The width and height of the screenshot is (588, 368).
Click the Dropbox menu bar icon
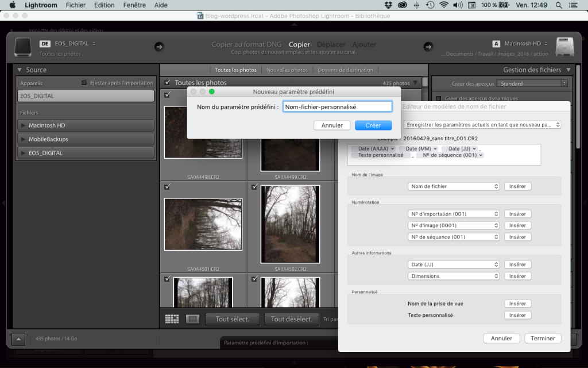(x=388, y=5)
